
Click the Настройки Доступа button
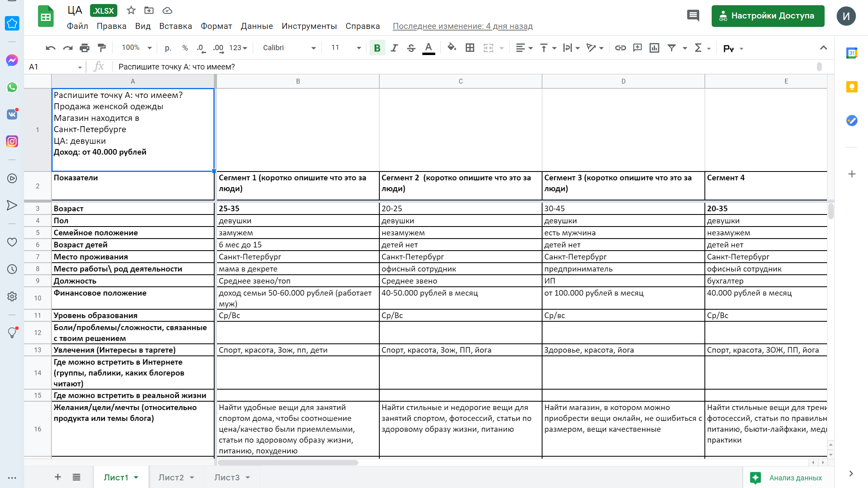[768, 16]
